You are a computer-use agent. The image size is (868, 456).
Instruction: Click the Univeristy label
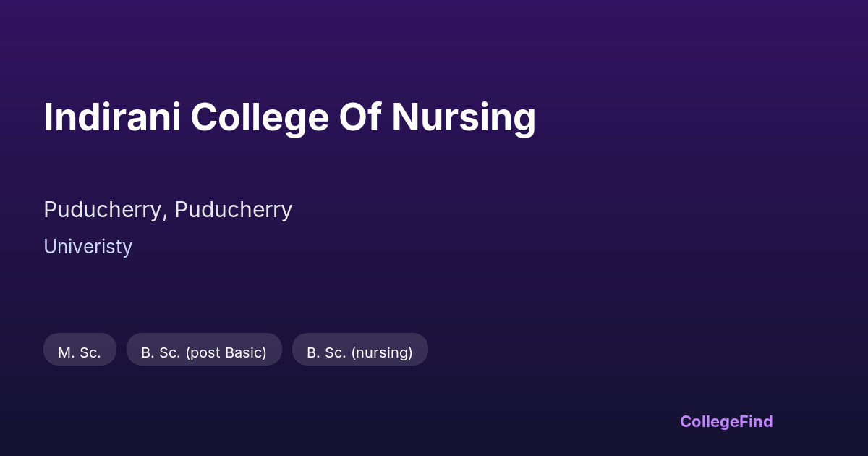pos(88,247)
